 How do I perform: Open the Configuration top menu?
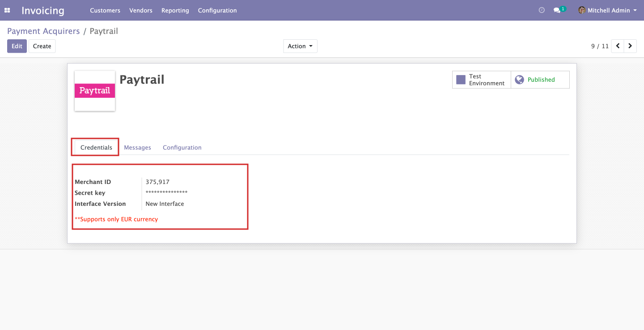coord(217,10)
